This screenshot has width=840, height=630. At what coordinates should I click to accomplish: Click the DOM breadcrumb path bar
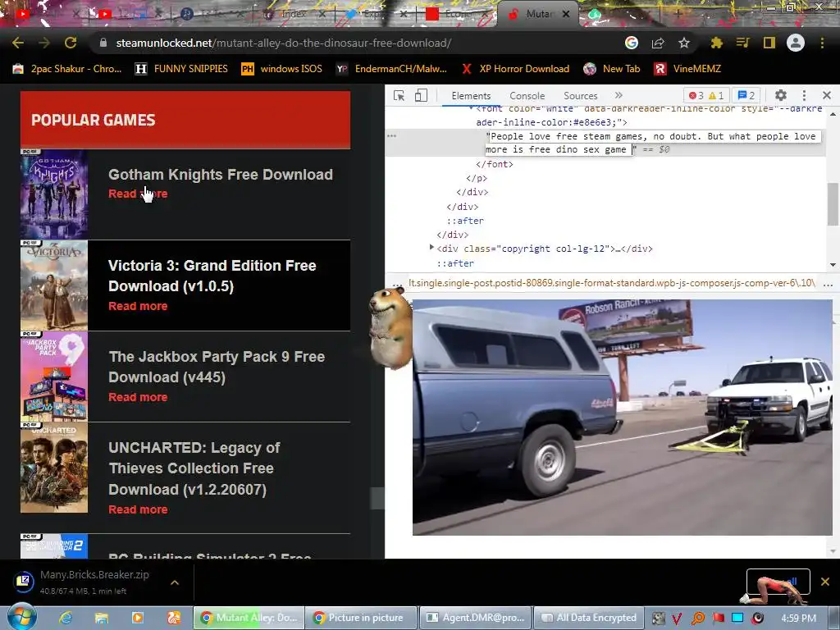pos(611,283)
